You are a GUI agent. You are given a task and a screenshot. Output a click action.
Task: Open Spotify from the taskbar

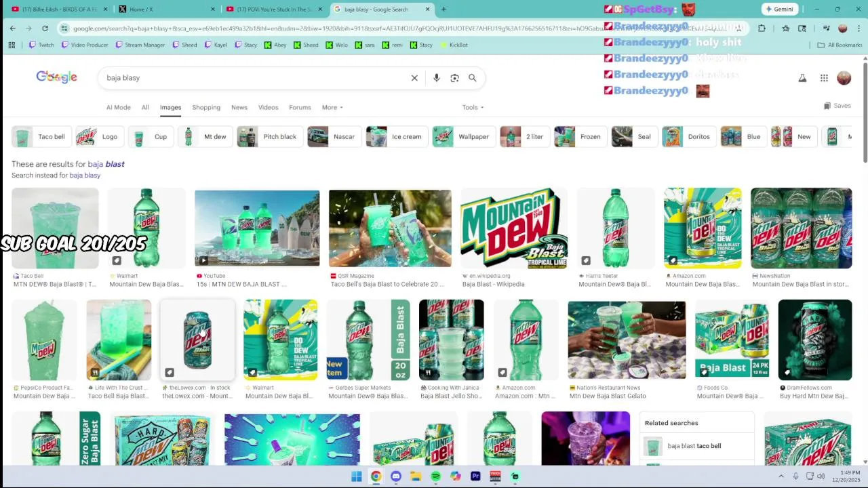[435, 476]
